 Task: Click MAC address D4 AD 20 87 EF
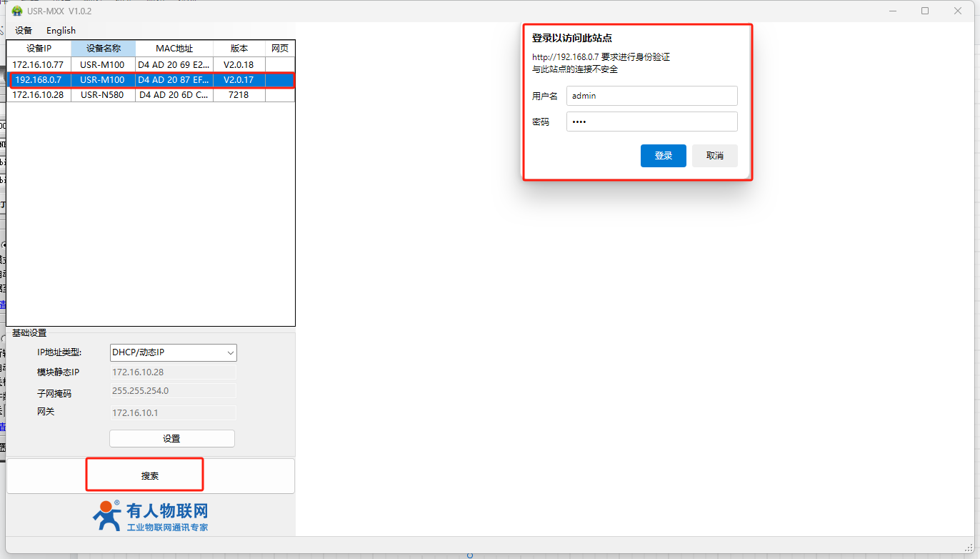coord(174,80)
